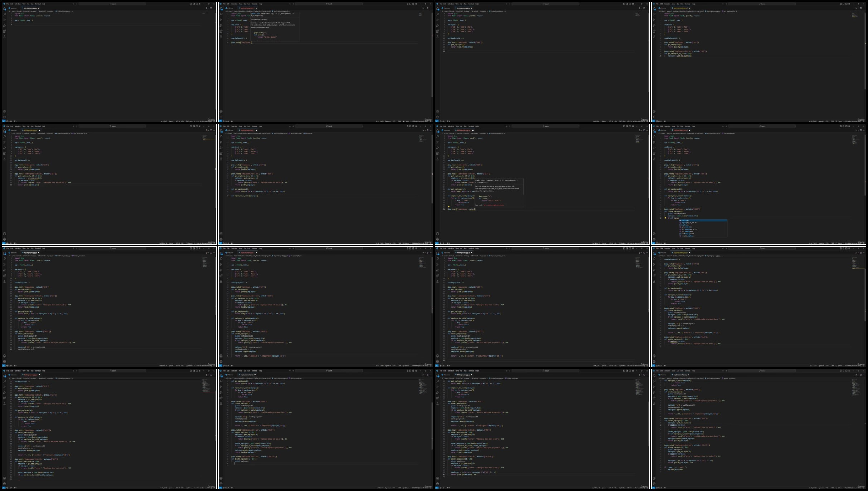This screenshot has width=868, height=491.
Task: Split the editor in the imports-only frame
Action: tap(211, 8)
